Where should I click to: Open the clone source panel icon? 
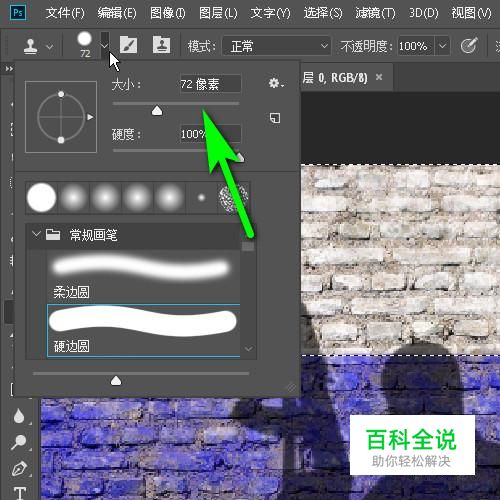pos(161,45)
